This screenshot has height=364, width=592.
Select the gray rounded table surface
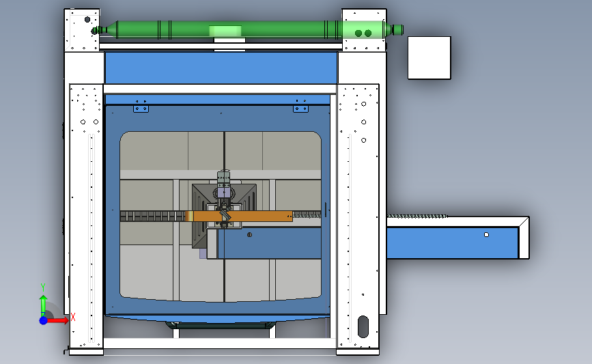(x=221, y=216)
